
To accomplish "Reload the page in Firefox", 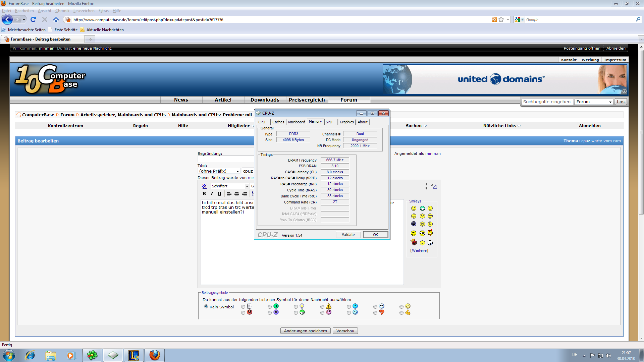I will 33,20.
